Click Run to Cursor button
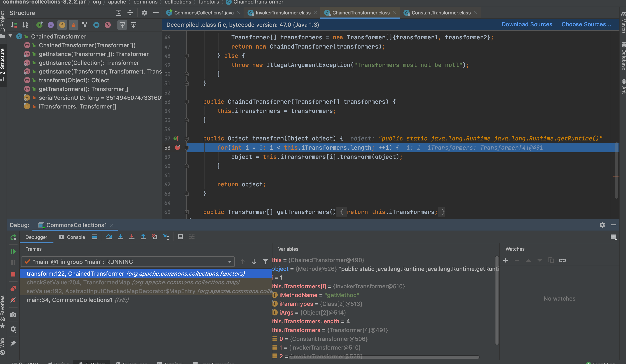This screenshot has width=626, height=364. pos(166,237)
